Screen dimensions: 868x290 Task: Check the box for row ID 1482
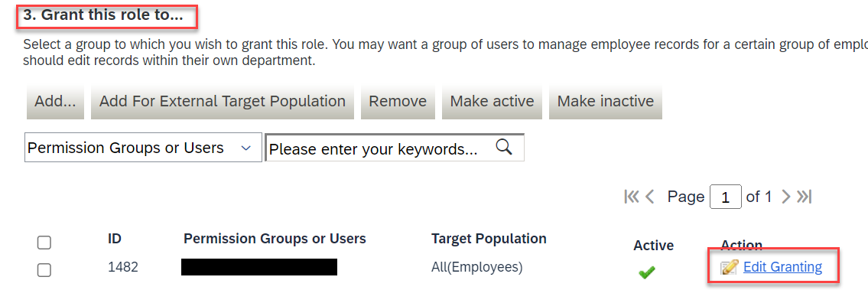tap(44, 270)
